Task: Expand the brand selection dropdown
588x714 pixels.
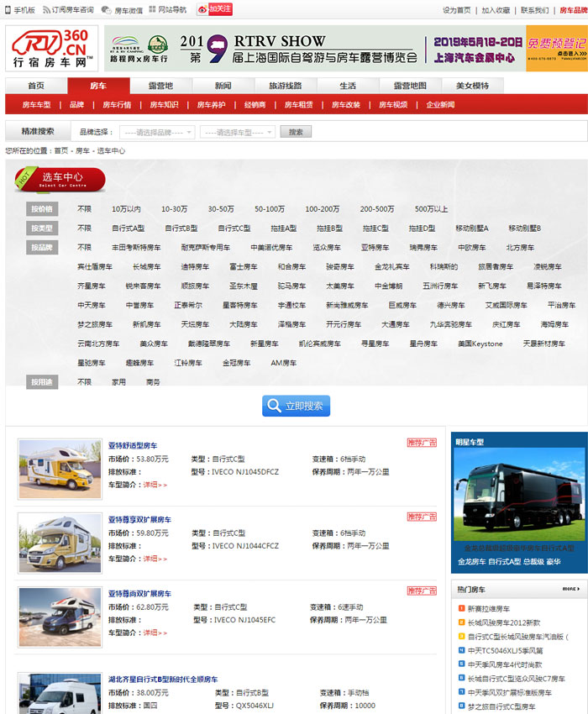Action: tap(157, 132)
